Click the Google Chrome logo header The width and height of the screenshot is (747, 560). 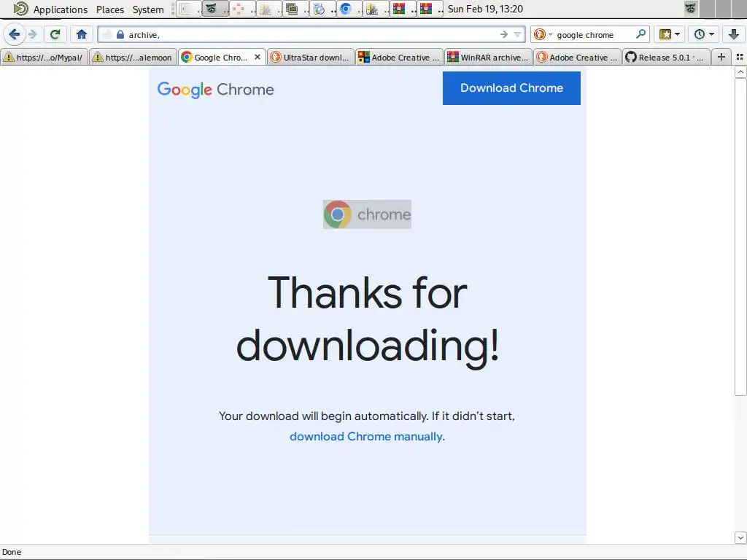215,90
